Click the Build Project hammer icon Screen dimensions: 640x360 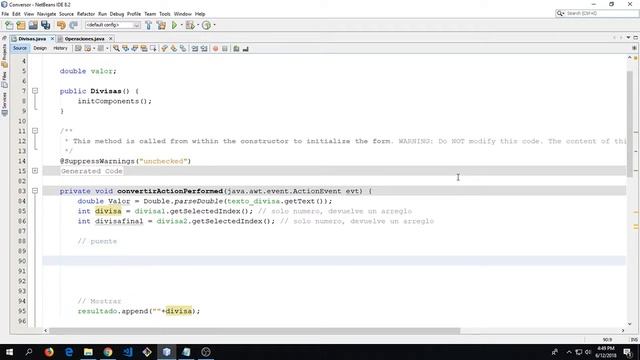pyautogui.click(x=149, y=25)
